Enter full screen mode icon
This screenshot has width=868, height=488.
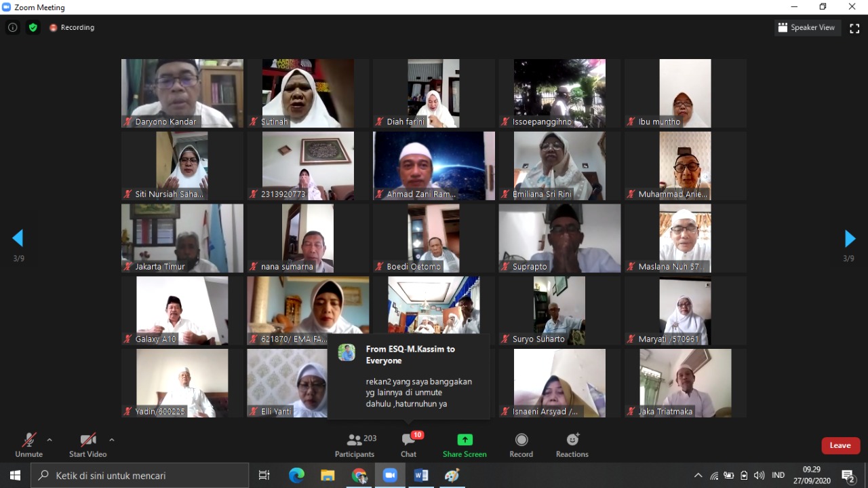[854, 28]
